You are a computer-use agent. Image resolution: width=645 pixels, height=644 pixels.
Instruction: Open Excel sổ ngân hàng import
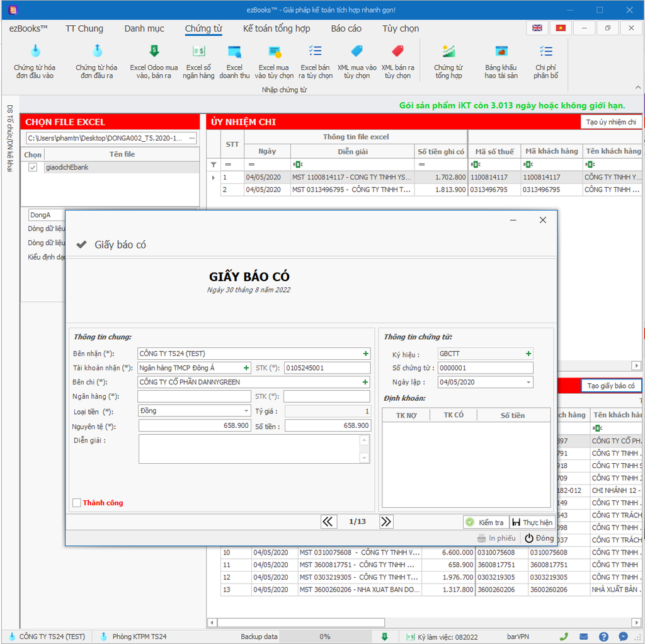[198, 62]
